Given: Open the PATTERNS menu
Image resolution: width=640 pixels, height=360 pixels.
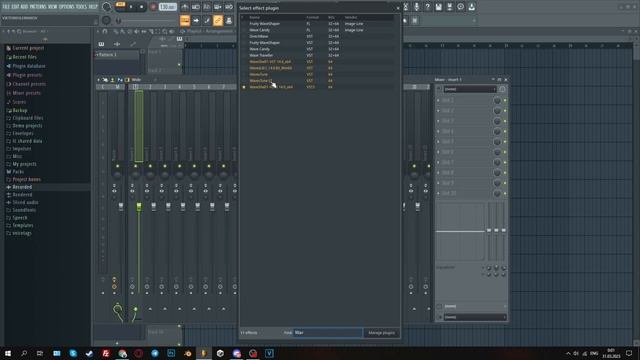Looking at the screenshot, I should (39, 7).
